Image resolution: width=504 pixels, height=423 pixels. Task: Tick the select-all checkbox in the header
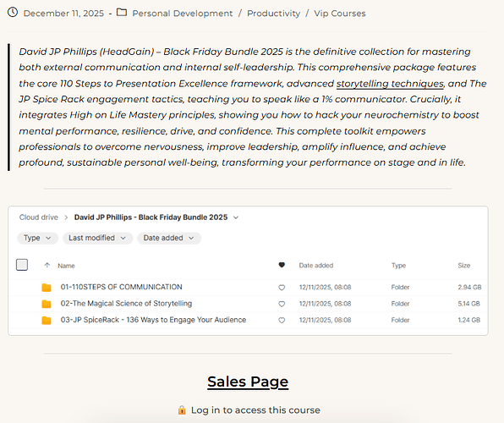(x=22, y=265)
